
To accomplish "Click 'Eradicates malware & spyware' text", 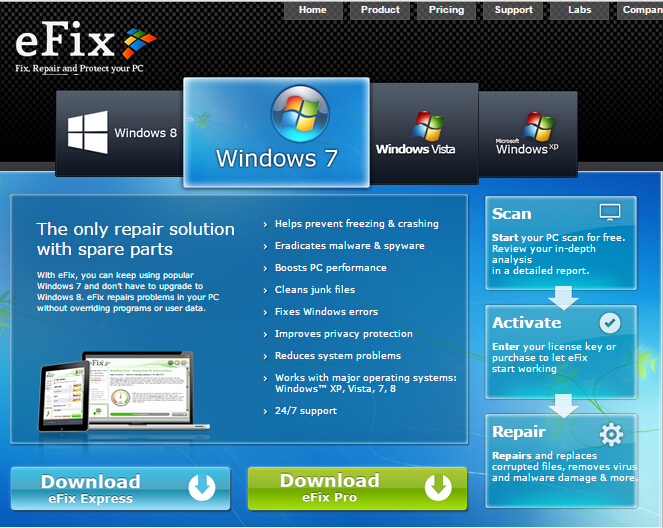I will tap(350, 246).
